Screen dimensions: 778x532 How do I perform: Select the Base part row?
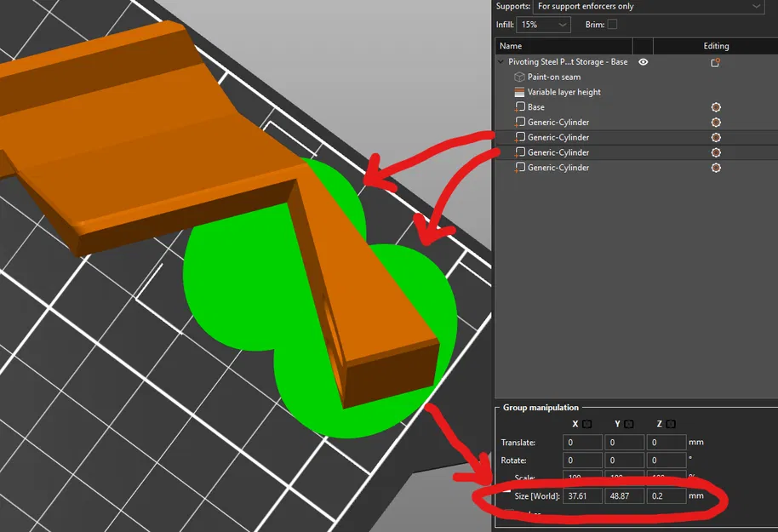[636, 107]
